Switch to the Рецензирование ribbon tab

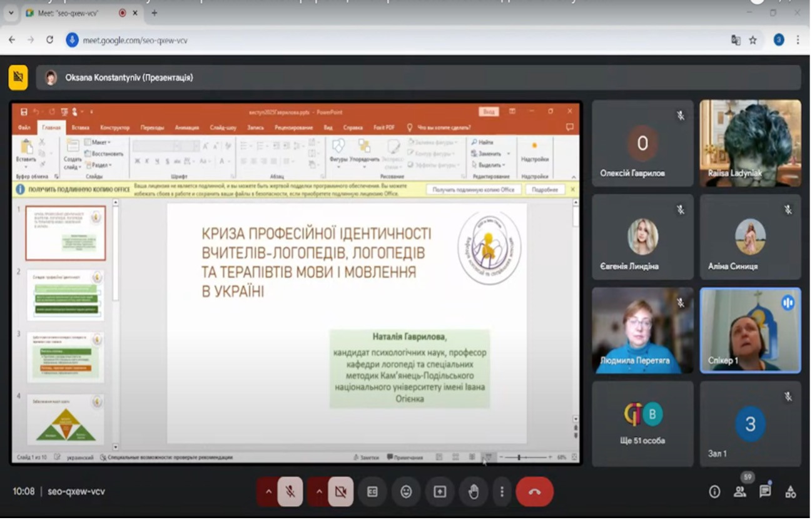click(x=294, y=128)
